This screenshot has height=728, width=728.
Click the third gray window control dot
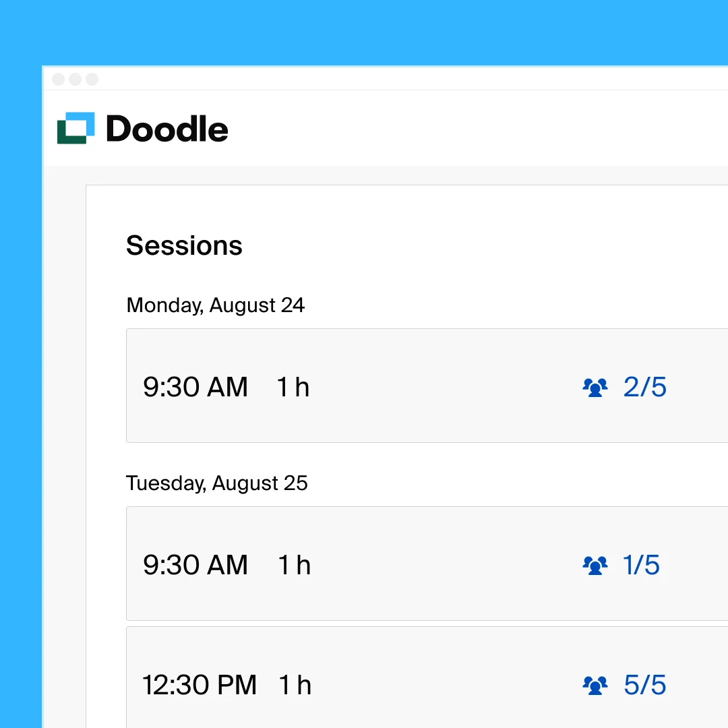pos(92,80)
